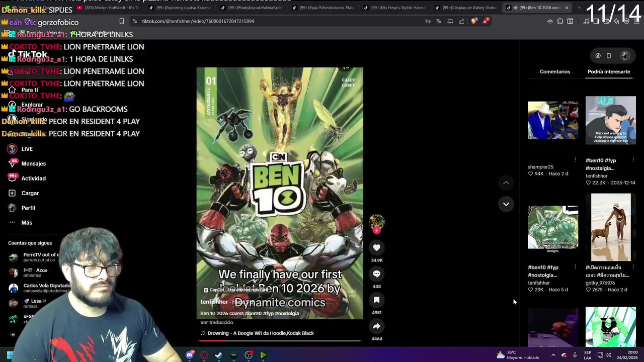Image resolution: width=644 pixels, height=362 pixels.
Task: Close the Ben 10 2026 covers tab
Action: pos(567,8)
